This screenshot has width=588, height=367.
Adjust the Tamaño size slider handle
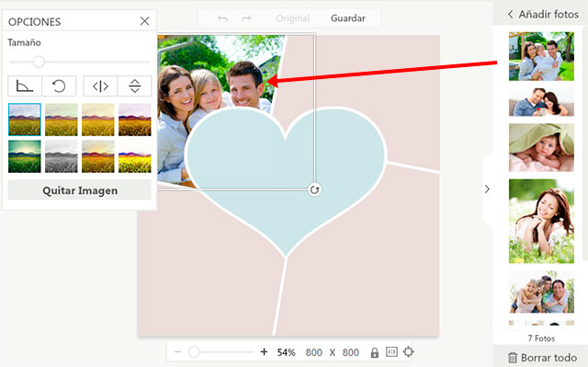pyautogui.click(x=39, y=62)
